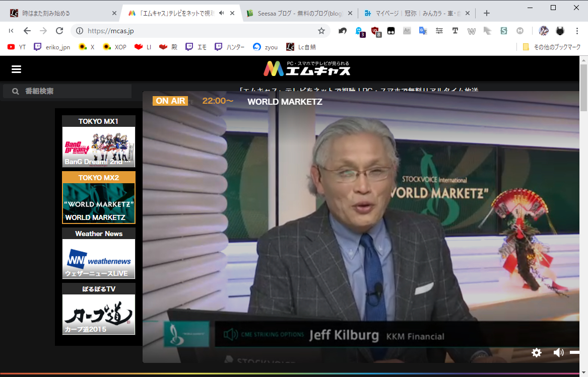Open the eriko_jpn Twitch bookmark

pyautogui.click(x=52, y=47)
